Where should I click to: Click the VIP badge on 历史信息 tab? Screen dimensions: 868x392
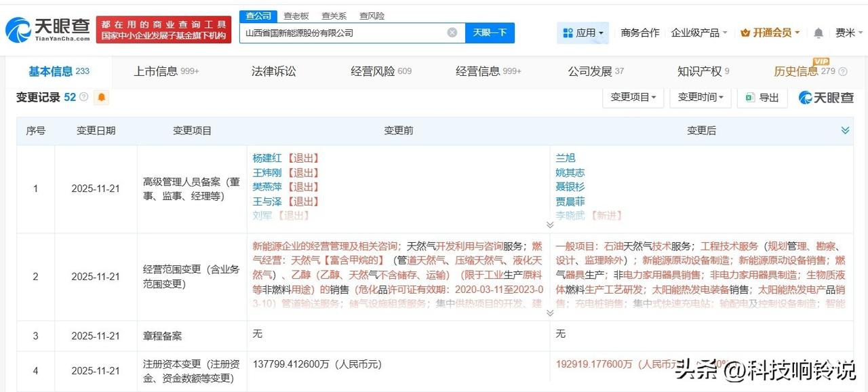pyautogui.click(x=823, y=62)
